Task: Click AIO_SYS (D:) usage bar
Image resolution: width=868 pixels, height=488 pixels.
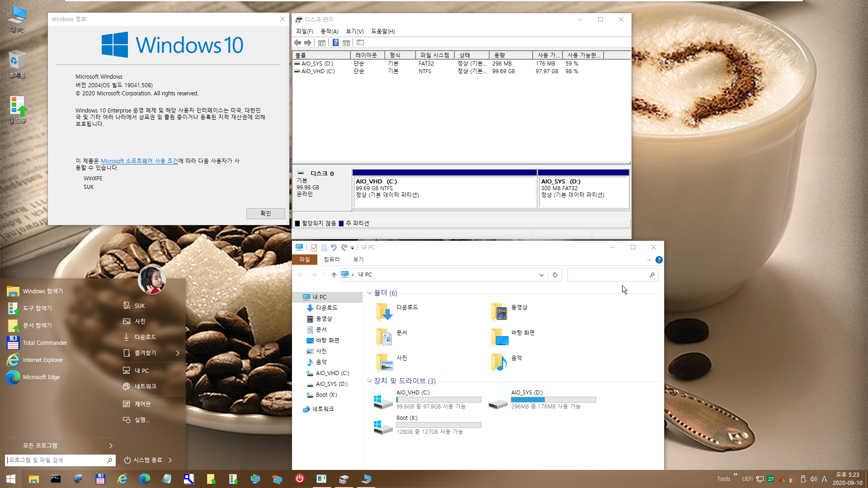Action: click(x=553, y=400)
